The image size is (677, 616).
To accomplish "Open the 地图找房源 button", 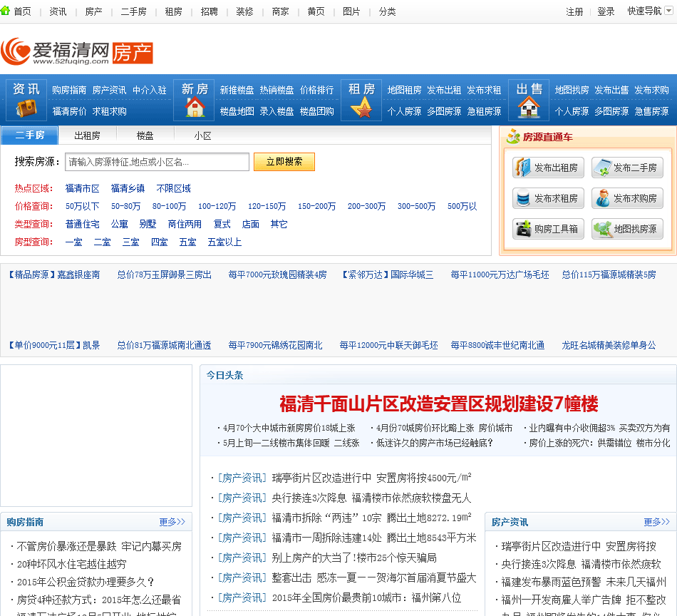I will [x=627, y=229].
